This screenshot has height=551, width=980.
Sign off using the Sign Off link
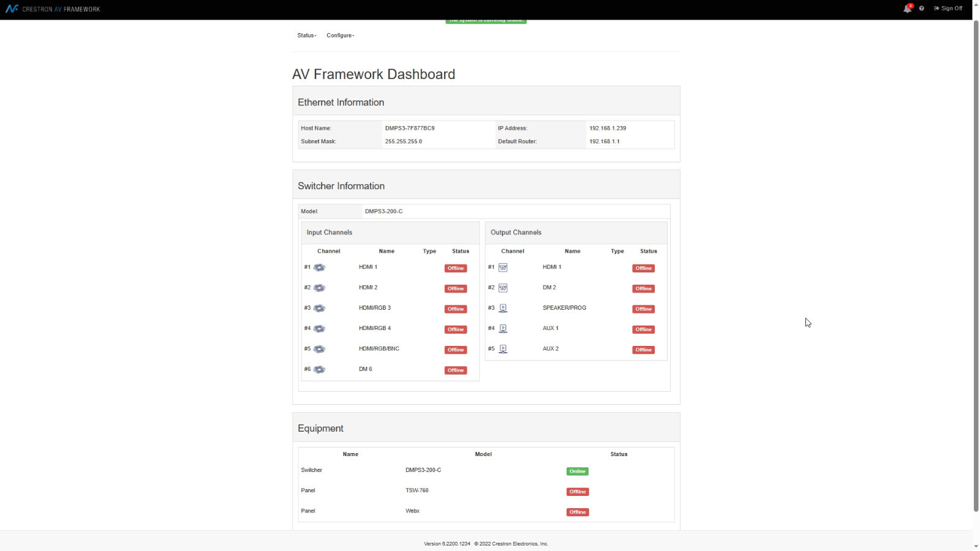click(948, 9)
